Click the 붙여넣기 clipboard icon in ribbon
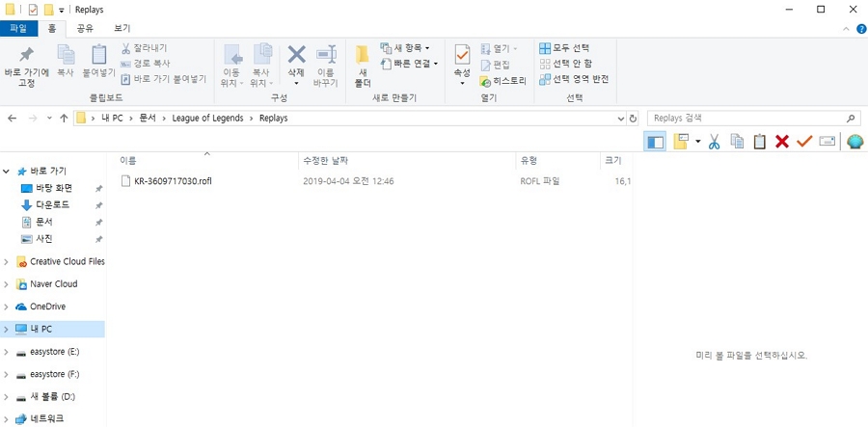The width and height of the screenshot is (868, 427). (98, 54)
